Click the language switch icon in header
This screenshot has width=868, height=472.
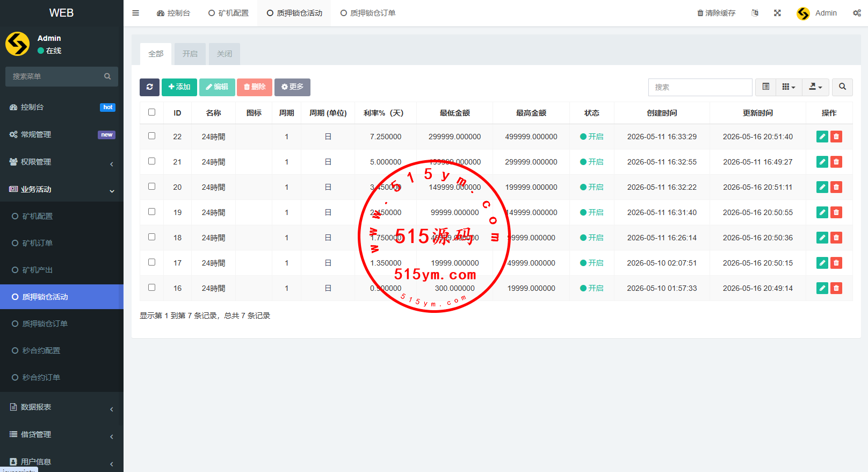755,13
